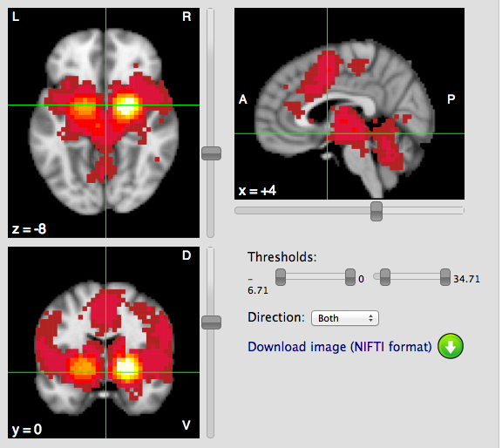Click the negative threshold left handle near -6.71
The image size is (502, 448).
281,277
